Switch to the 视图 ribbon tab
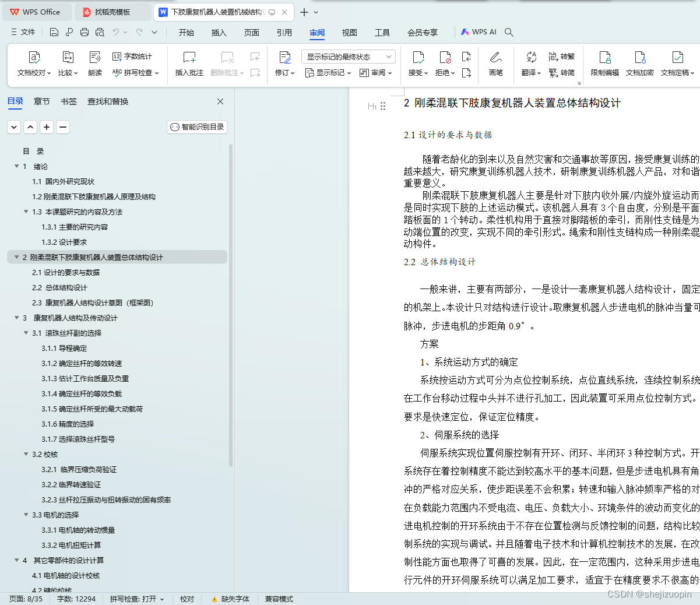Screen dimensions: 700x605 pyautogui.click(x=350, y=33)
